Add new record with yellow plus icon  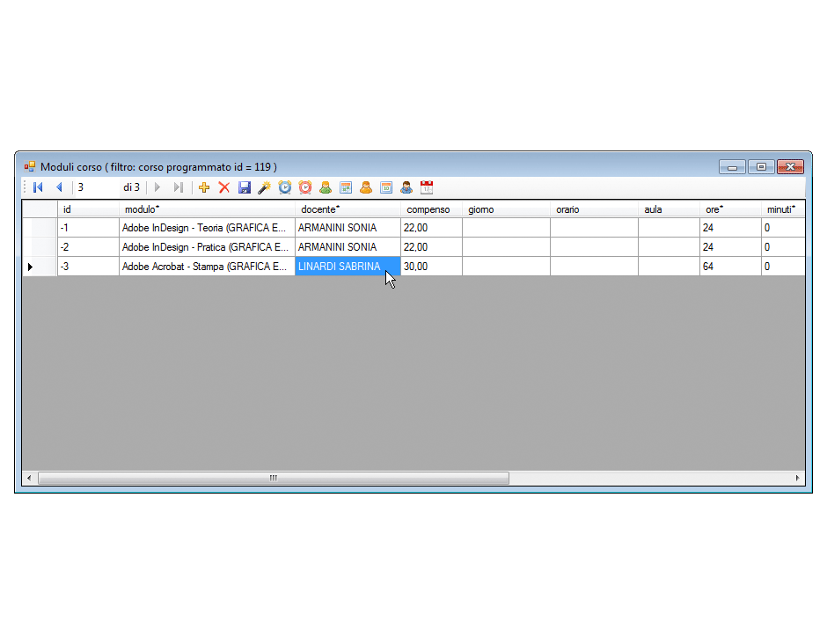(x=204, y=187)
